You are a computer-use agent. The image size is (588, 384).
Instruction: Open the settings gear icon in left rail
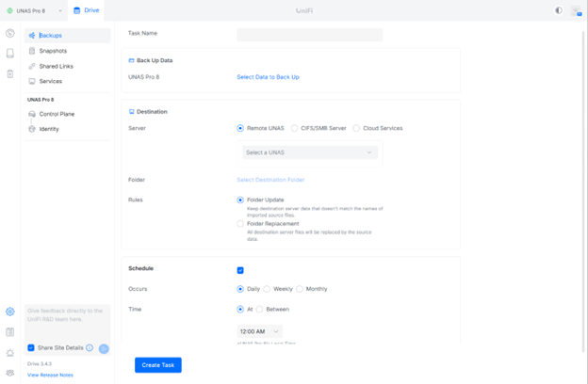coord(10,312)
